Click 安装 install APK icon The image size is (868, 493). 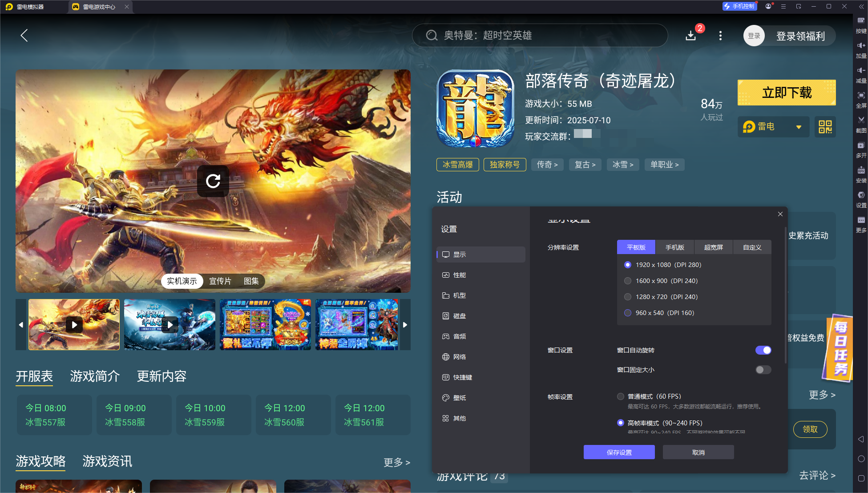tap(861, 175)
